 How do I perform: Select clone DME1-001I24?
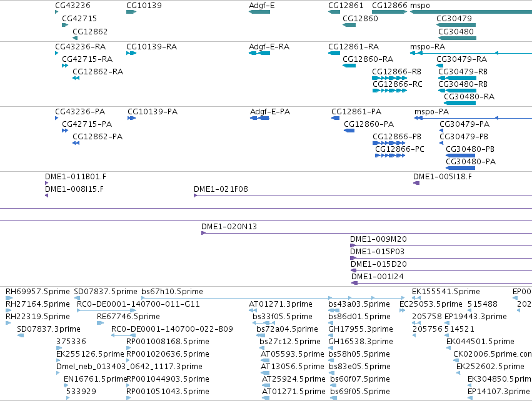point(442,283)
